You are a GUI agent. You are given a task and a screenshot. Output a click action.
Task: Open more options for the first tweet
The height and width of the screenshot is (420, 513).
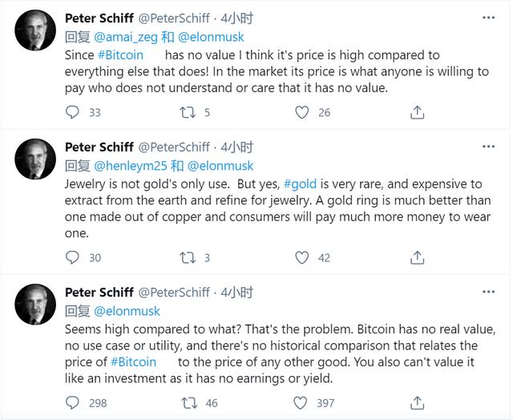(x=488, y=17)
